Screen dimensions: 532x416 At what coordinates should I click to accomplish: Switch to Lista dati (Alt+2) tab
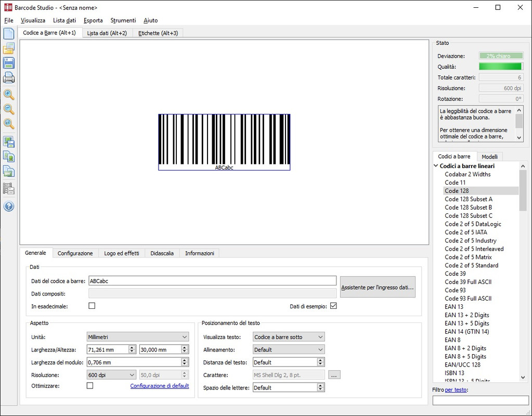pyautogui.click(x=107, y=33)
